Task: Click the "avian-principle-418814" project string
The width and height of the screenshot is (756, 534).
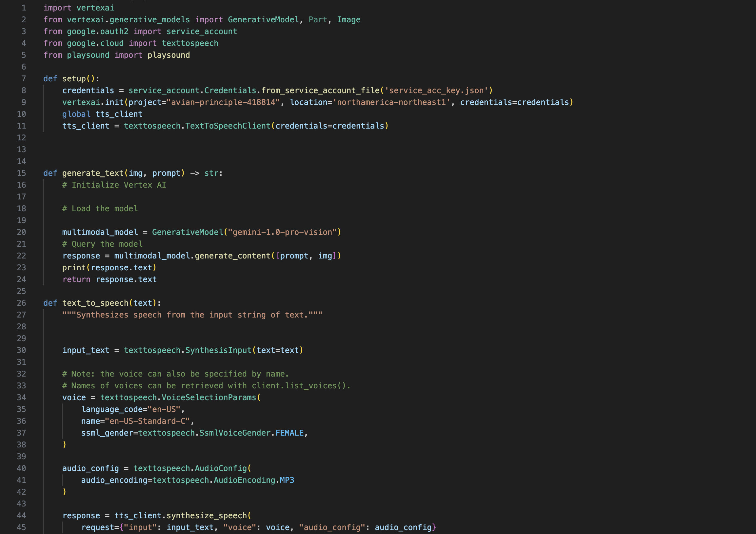Action: 223,102
